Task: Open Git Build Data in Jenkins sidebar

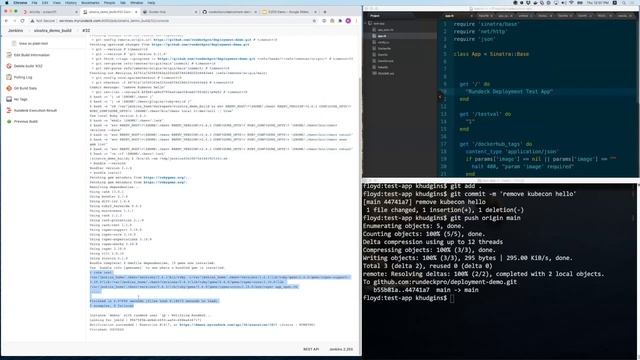Action: [25, 88]
